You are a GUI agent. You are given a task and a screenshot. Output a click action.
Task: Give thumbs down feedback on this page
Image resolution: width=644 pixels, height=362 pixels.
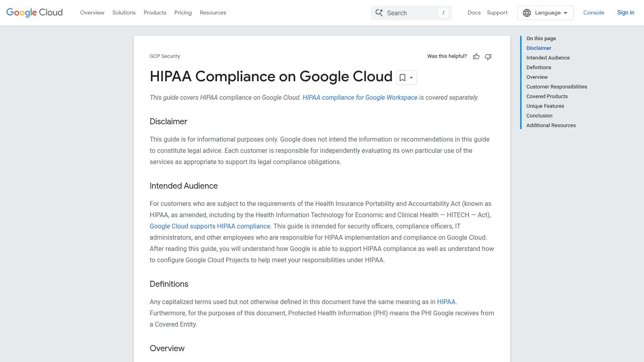488,57
